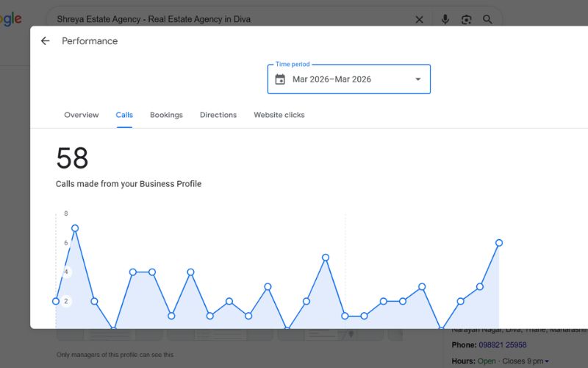588x368 pixels.
Task: Focus the Shreya Estate Agency search field
Action: point(228,19)
